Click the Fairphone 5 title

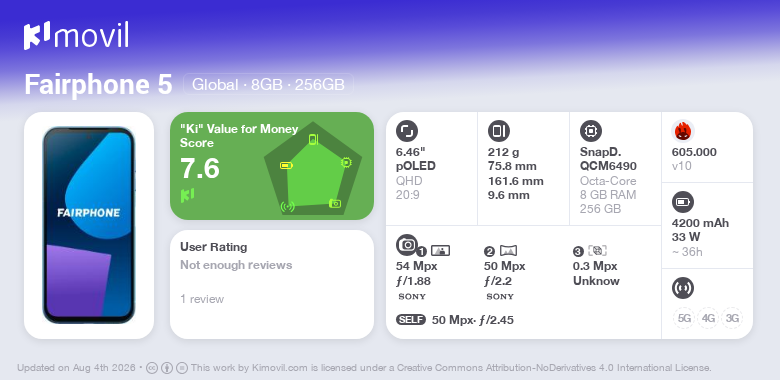click(98, 85)
